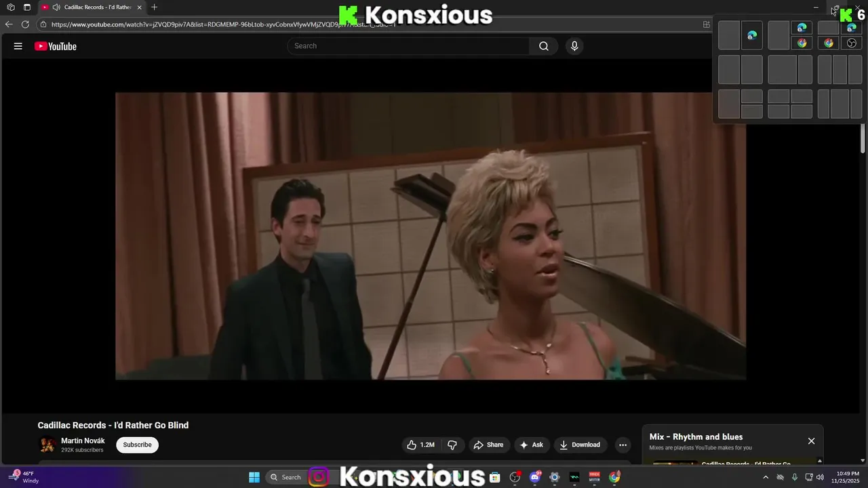Go back with the browser back arrow

[9, 24]
